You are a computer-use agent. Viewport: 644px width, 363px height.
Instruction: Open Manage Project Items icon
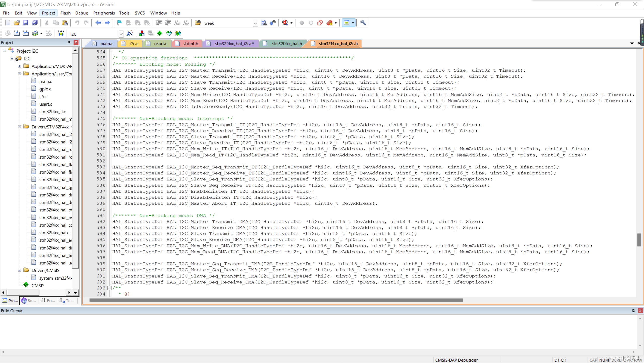coord(142,34)
